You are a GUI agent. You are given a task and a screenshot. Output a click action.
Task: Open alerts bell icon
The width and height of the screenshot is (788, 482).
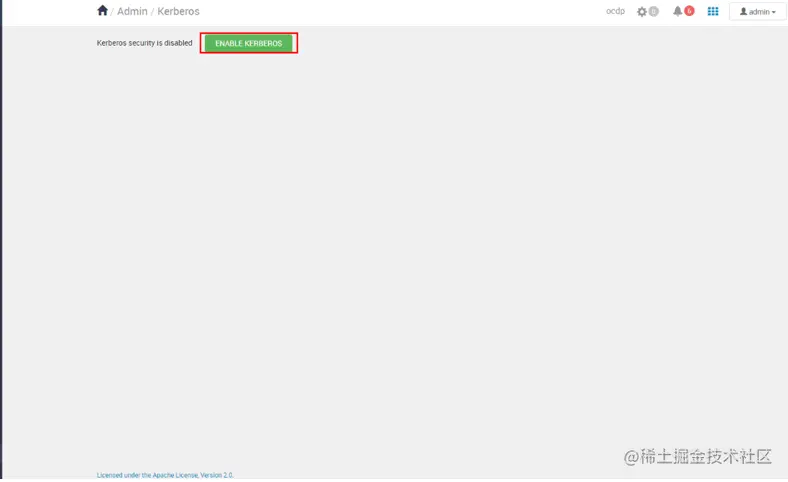click(677, 11)
